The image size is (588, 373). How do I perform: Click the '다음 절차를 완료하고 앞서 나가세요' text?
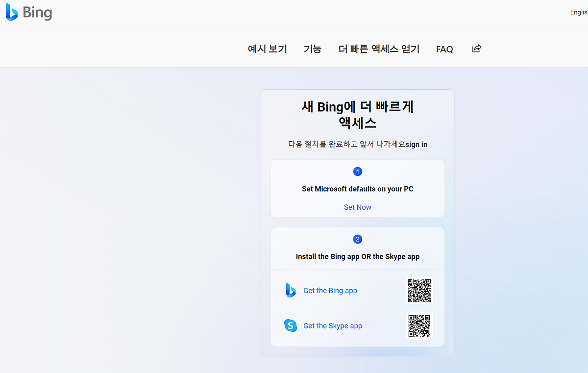(x=347, y=144)
